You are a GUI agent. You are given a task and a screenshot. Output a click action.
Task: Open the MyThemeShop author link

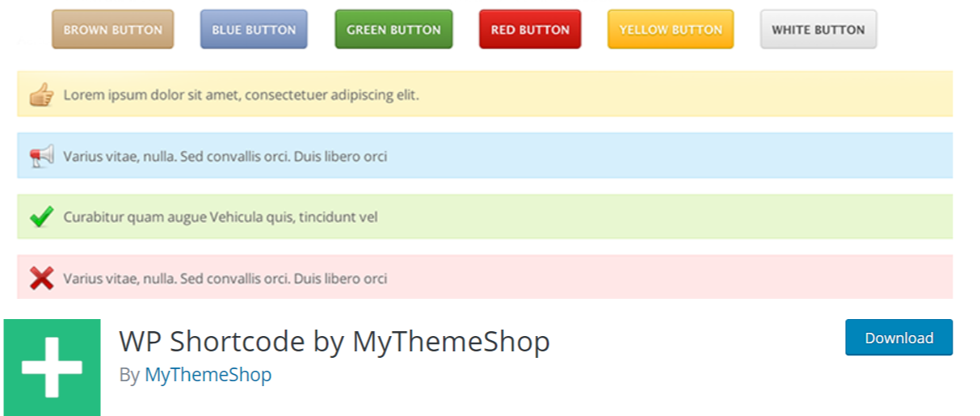click(x=208, y=375)
